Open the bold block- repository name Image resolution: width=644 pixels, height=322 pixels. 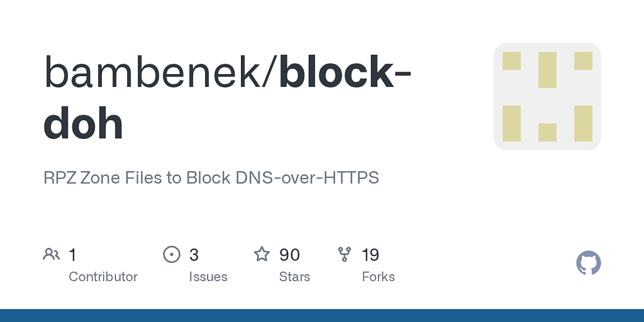(345, 72)
